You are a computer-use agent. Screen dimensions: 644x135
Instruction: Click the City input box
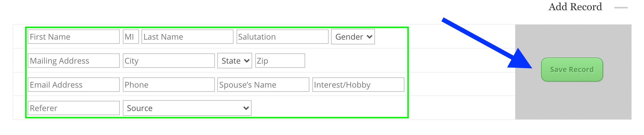(x=169, y=61)
